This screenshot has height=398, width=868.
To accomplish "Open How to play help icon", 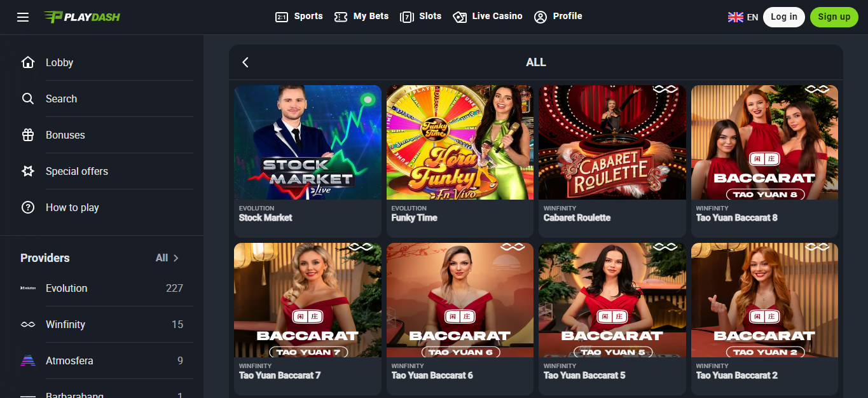I will coord(28,207).
